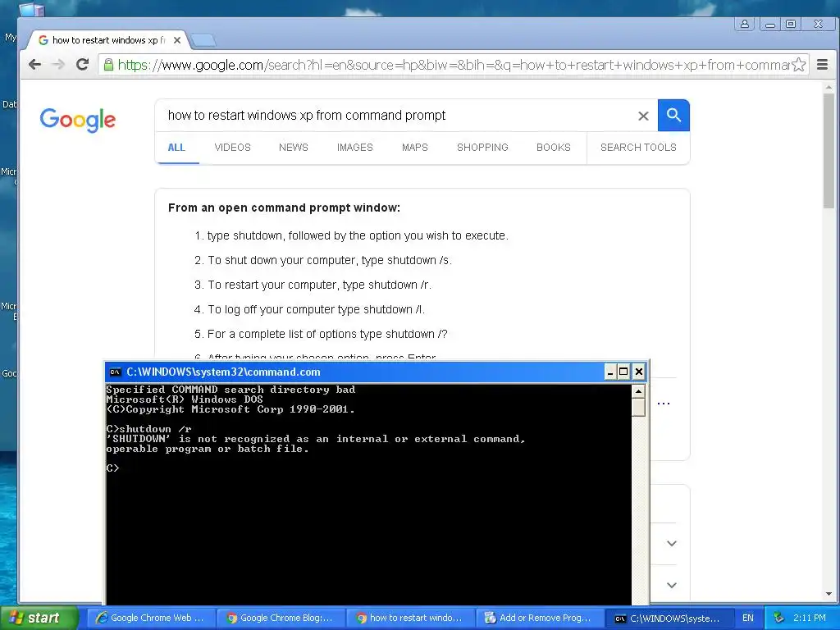Click the command prompt scrollbar up arrow
The height and width of the screenshot is (630, 840).
pyautogui.click(x=638, y=391)
